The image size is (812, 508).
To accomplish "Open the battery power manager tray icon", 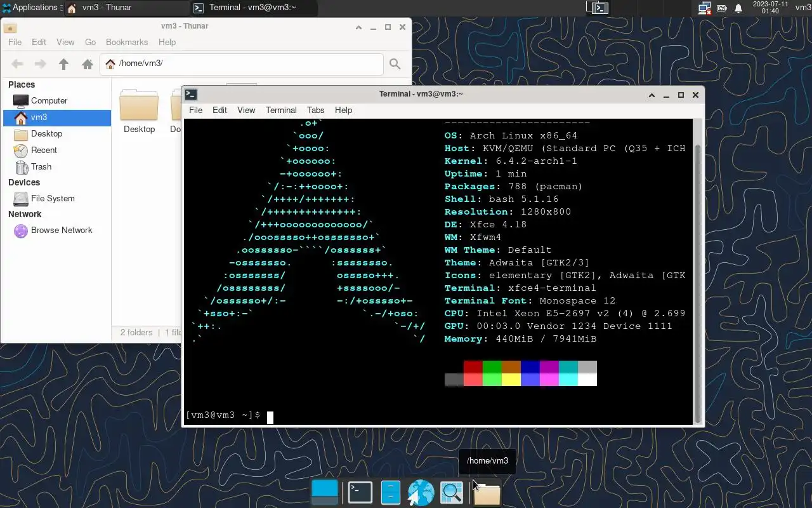I will (x=722, y=8).
